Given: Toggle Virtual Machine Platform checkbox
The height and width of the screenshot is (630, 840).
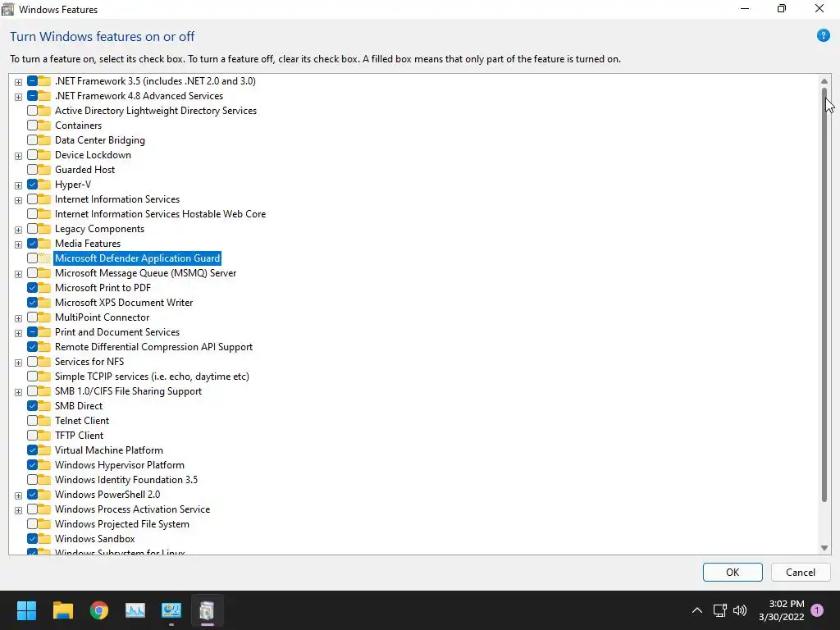Looking at the screenshot, I should [32, 450].
